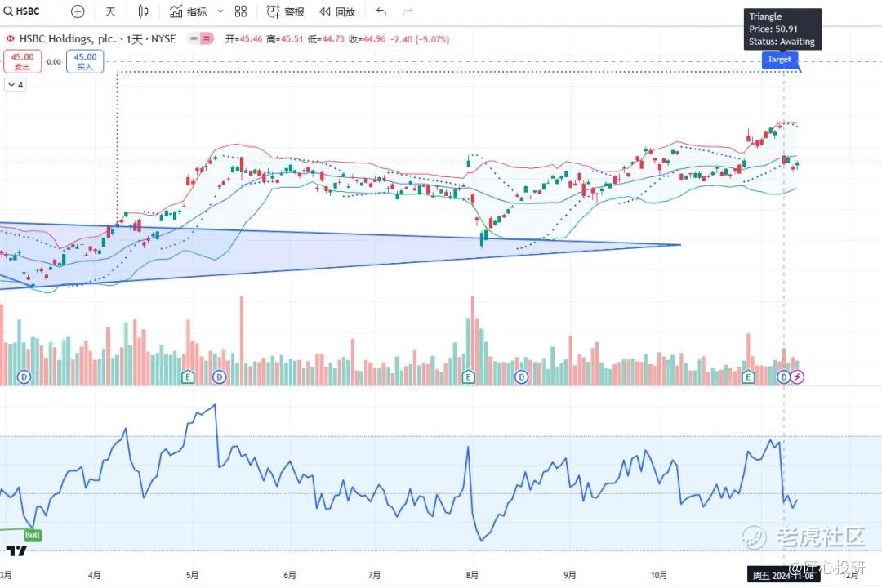Click the dividend D marker in November
This screenshot has width=882, height=588.
coord(783,376)
